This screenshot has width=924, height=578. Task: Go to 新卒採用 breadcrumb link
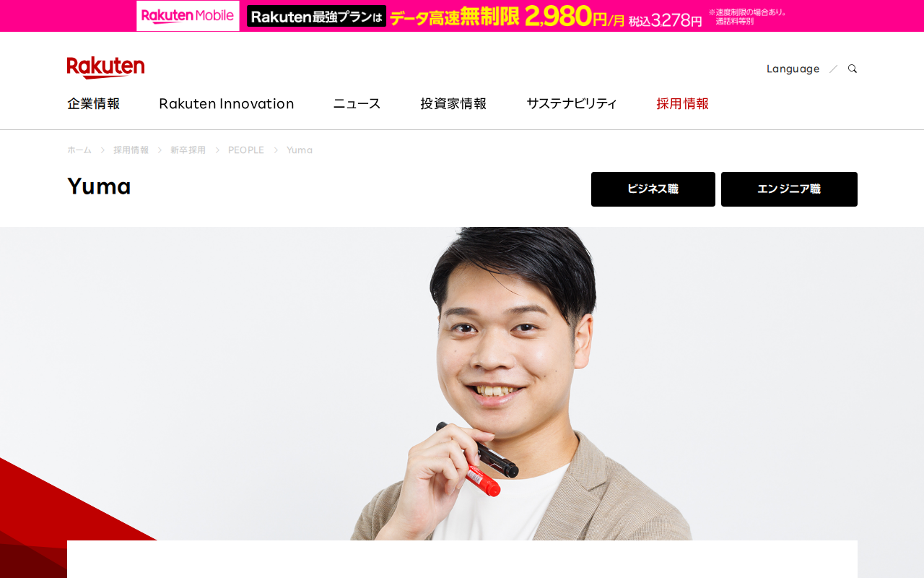click(x=188, y=150)
